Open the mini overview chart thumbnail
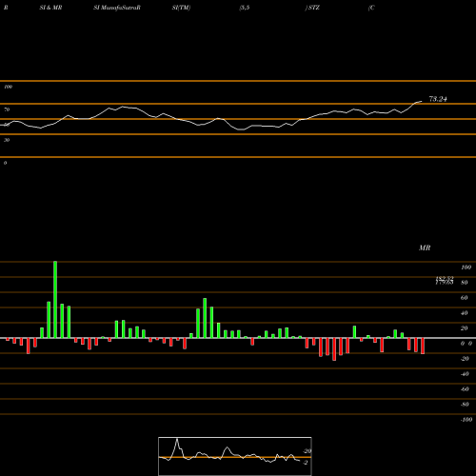 point(235,456)
